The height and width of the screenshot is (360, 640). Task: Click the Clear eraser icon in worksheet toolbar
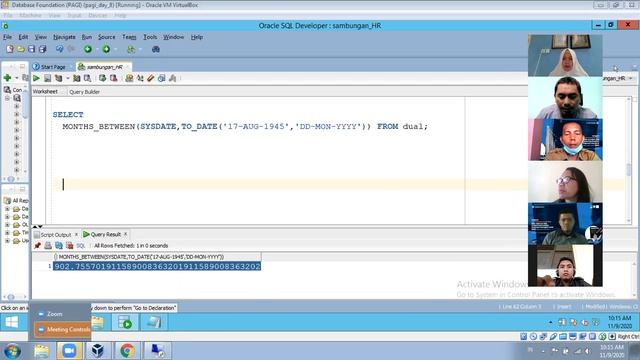pos(151,78)
